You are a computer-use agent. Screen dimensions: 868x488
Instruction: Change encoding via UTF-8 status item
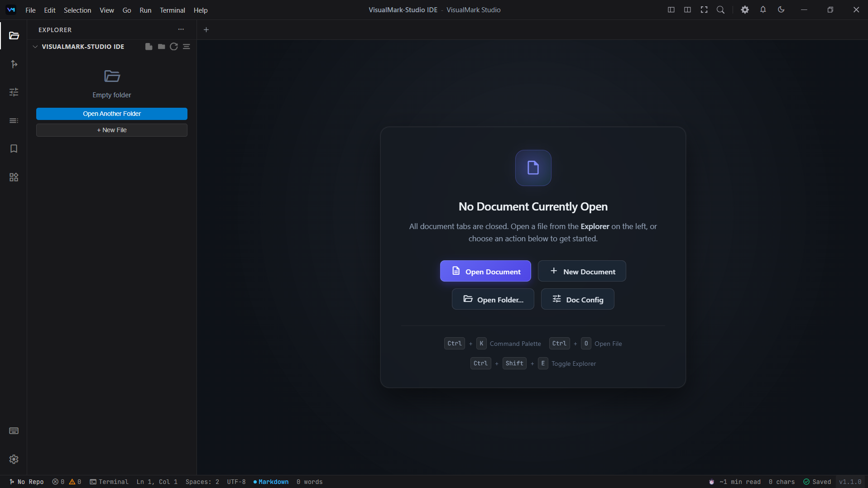(236, 482)
